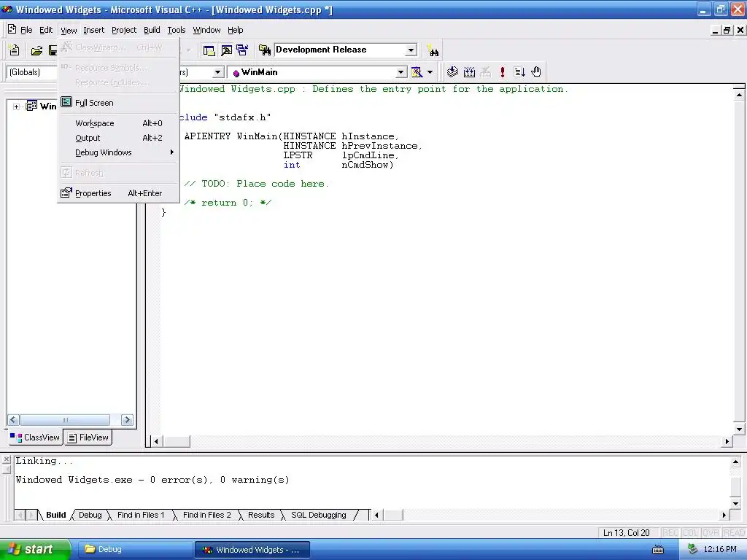Viewport: 747px width, 560px height.
Task: Open the filter combo dropdown arrow
Action: coord(217,72)
